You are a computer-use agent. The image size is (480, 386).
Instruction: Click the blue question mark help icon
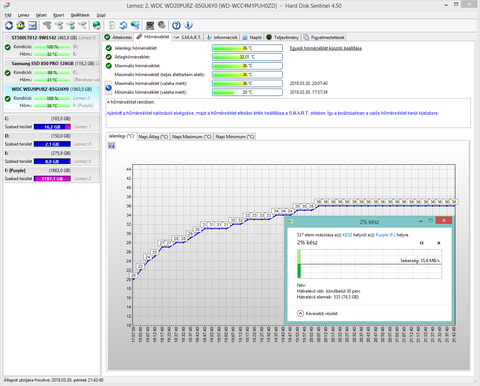(176, 25)
